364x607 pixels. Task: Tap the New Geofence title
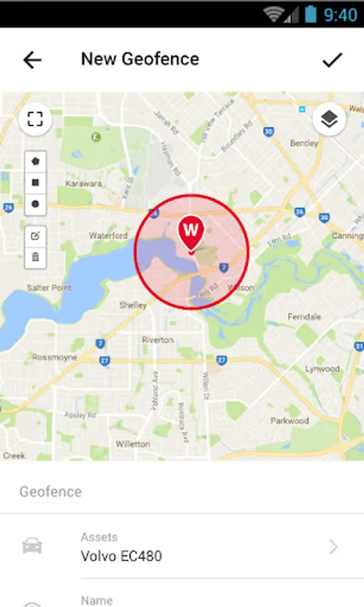140,59
